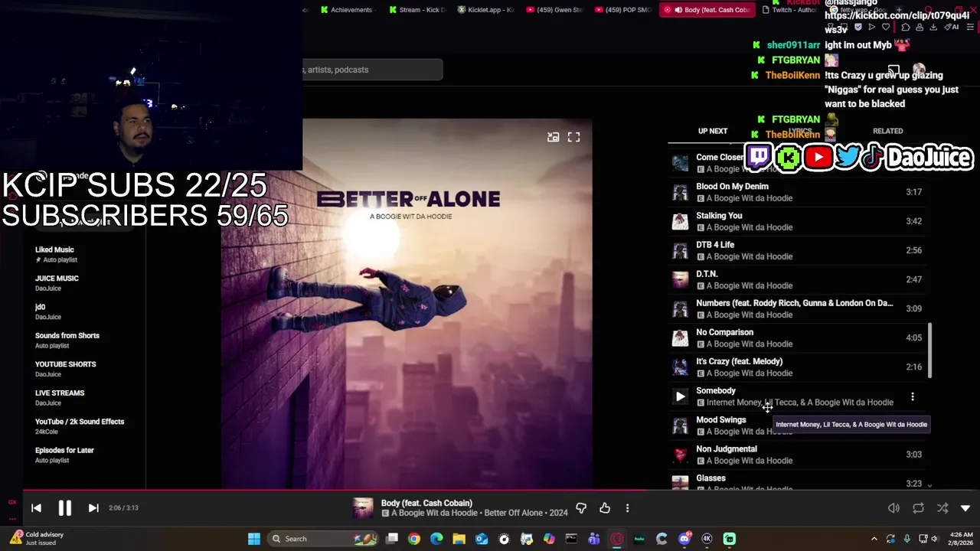This screenshot has width=980, height=551.
Task: Click the now-playing album thumbnail in player bar
Action: (x=363, y=508)
